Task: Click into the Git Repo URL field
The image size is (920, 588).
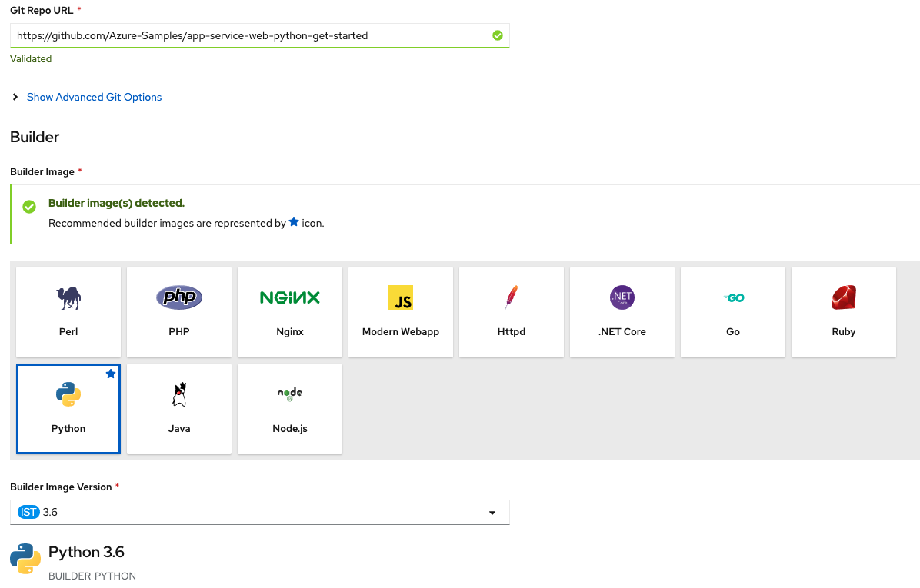Action: tap(260, 36)
